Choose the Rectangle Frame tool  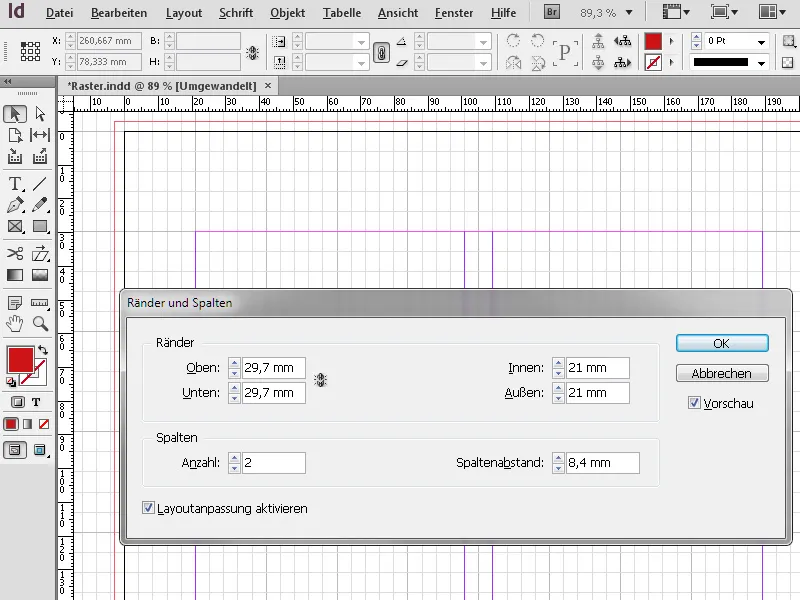coord(15,226)
